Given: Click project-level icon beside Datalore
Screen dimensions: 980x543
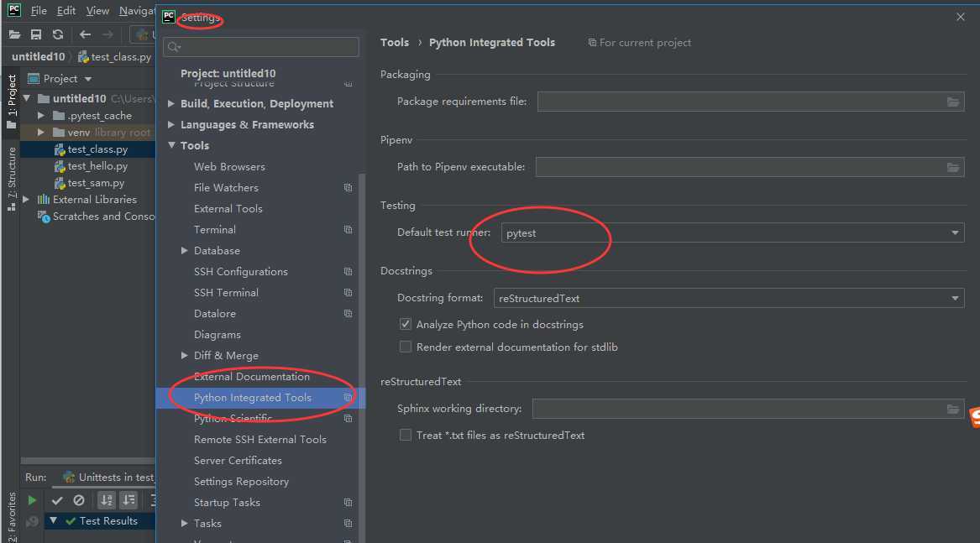Looking at the screenshot, I should click(349, 313).
